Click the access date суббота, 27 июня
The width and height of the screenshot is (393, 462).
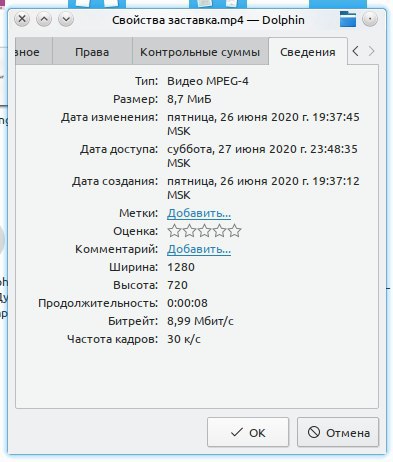pyautogui.click(x=262, y=156)
